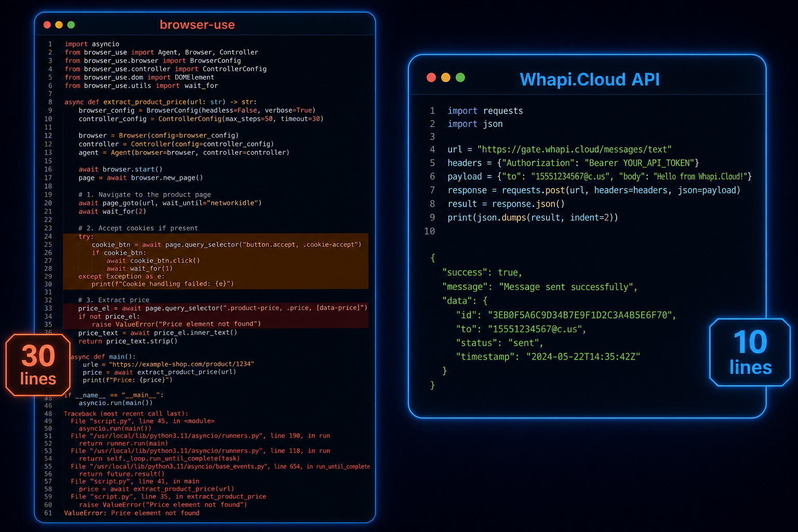Click the "cookie_btn = await page.query_selector" line

227,245
